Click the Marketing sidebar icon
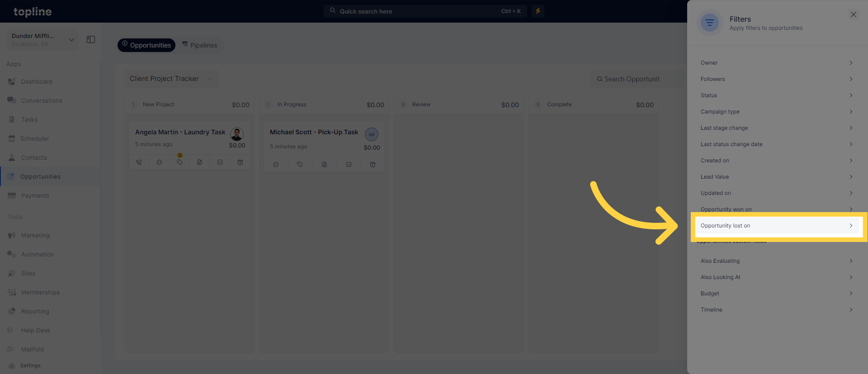The height and width of the screenshot is (374, 868). (x=12, y=235)
